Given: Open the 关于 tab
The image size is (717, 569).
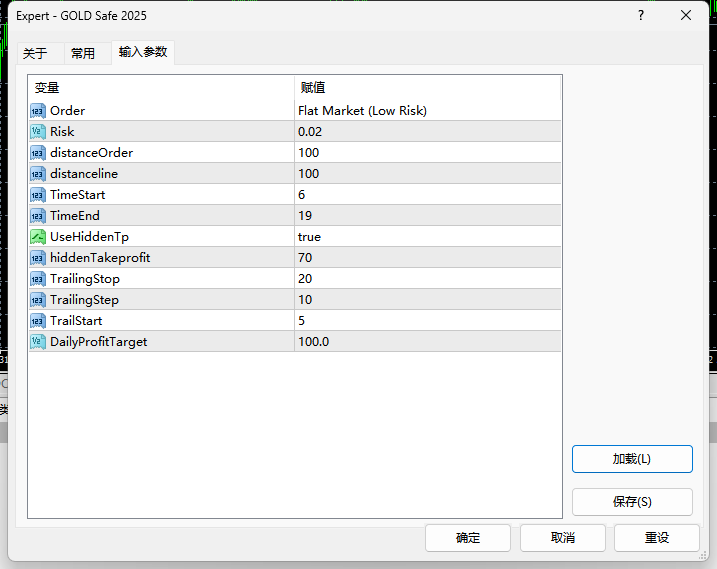Looking at the screenshot, I should pyautogui.click(x=36, y=54).
